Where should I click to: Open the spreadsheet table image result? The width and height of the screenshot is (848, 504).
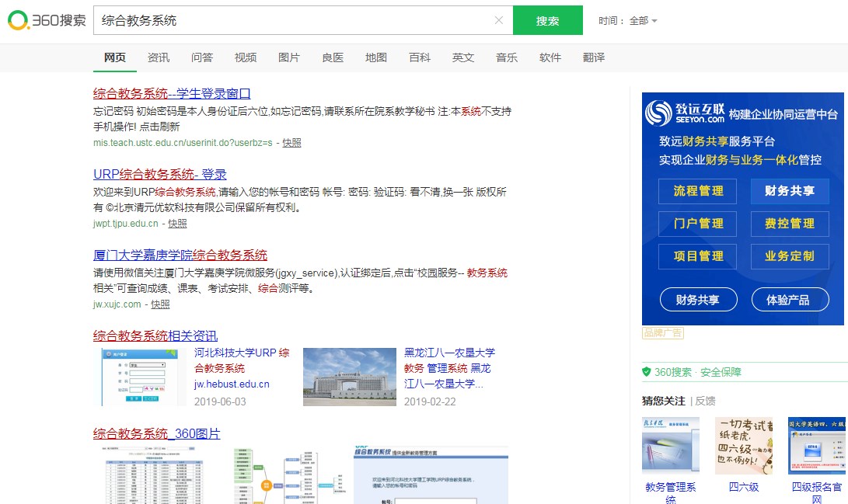click(155, 475)
